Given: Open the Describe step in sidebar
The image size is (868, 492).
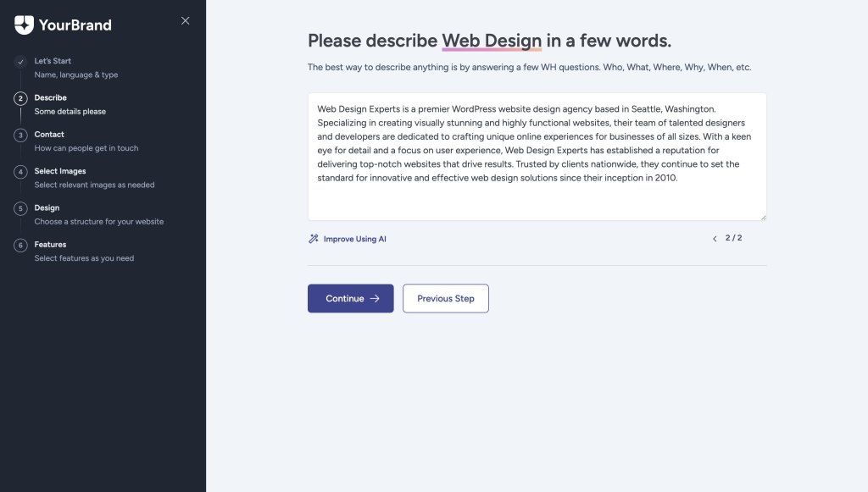Looking at the screenshot, I should 51,97.
